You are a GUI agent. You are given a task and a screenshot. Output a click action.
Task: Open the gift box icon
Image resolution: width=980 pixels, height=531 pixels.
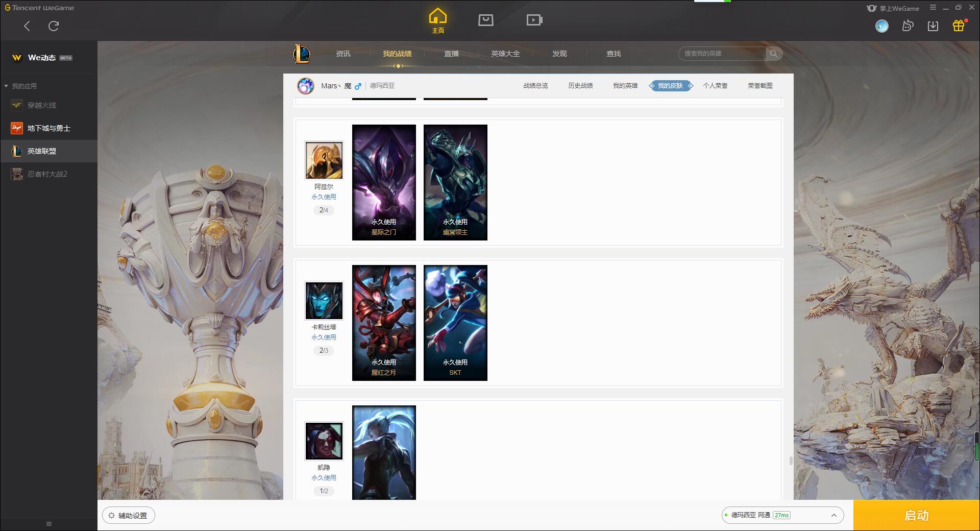[959, 26]
